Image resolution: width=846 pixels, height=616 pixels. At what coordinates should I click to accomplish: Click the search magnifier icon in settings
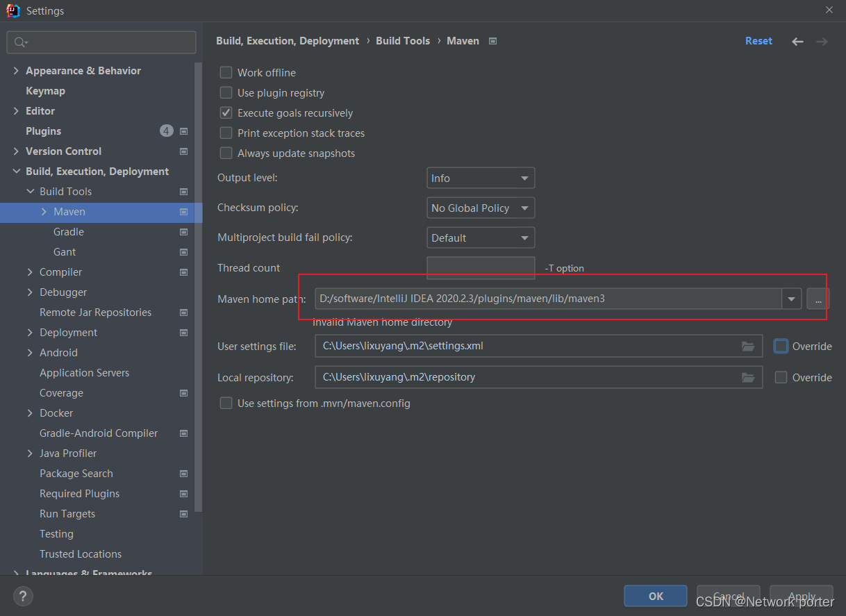pyautogui.click(x=19, y=42)
